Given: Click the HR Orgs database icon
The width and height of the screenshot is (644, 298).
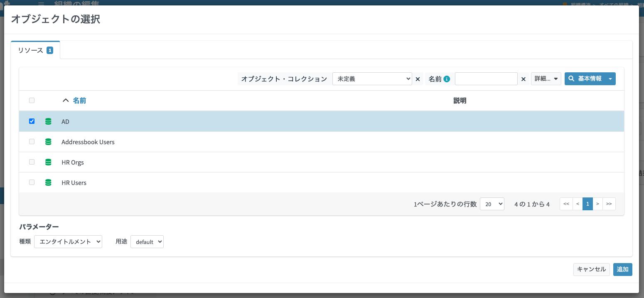Looking at the screenshot, I should (x=48, y=162).
